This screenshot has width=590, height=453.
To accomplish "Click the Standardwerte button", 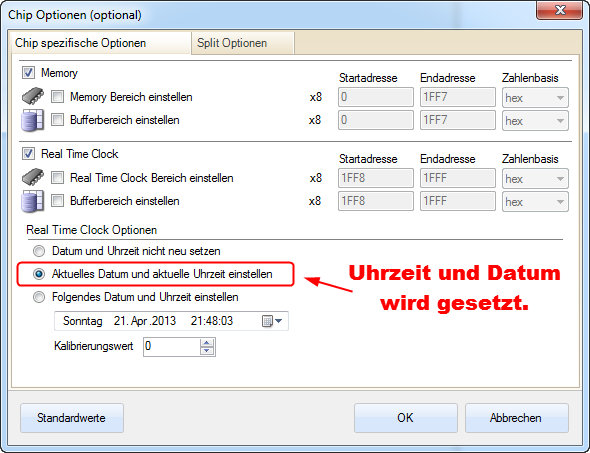I will (71, 418).
